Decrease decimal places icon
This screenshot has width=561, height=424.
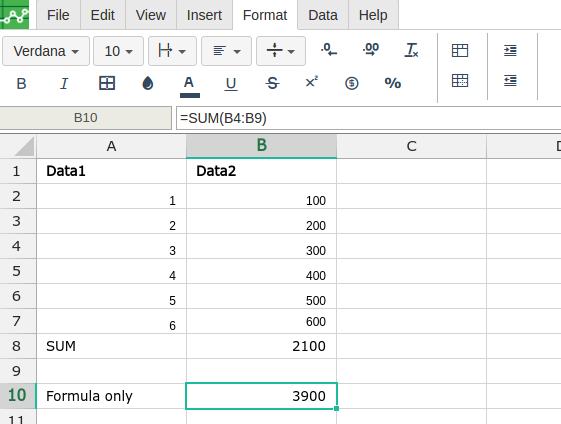click(x=329, y=50)
